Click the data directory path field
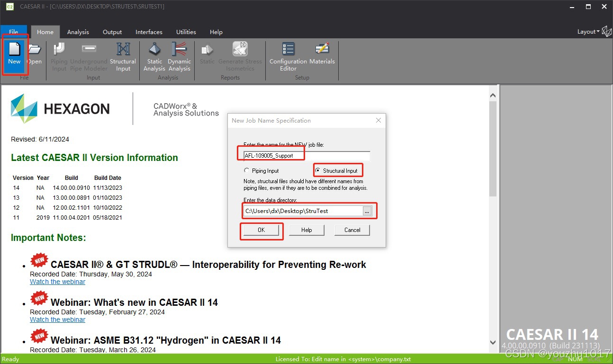Screen dimensions: 613x364 pos(303,211)
